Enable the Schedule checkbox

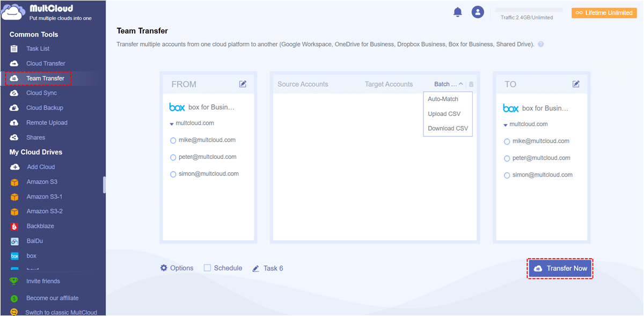pos(207,268)
